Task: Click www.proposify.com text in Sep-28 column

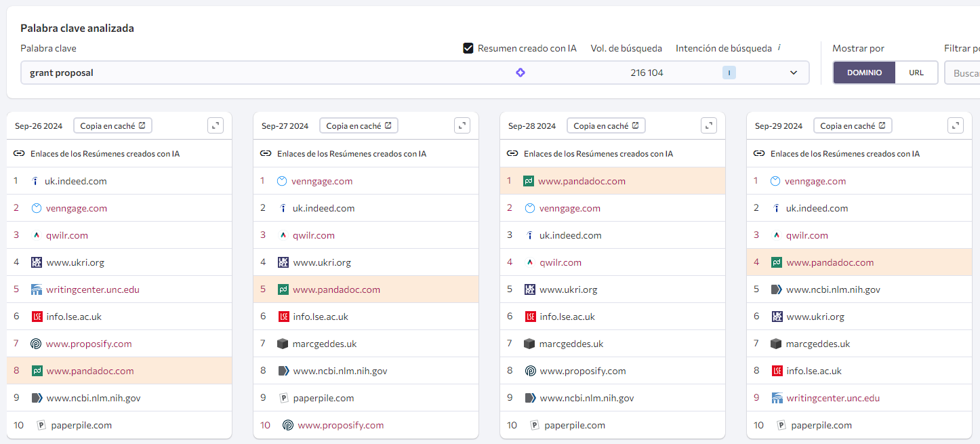Action: click(583, 371)
